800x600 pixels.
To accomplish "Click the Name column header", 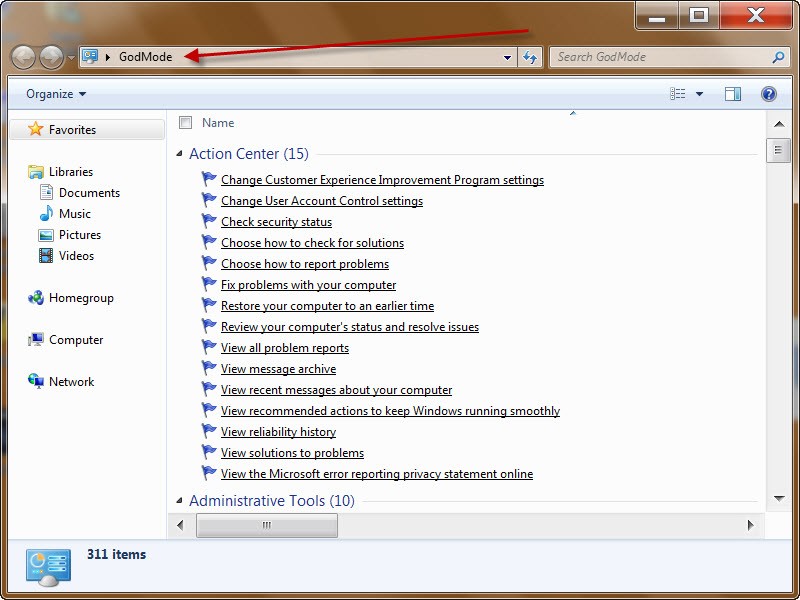I will 218,123.
